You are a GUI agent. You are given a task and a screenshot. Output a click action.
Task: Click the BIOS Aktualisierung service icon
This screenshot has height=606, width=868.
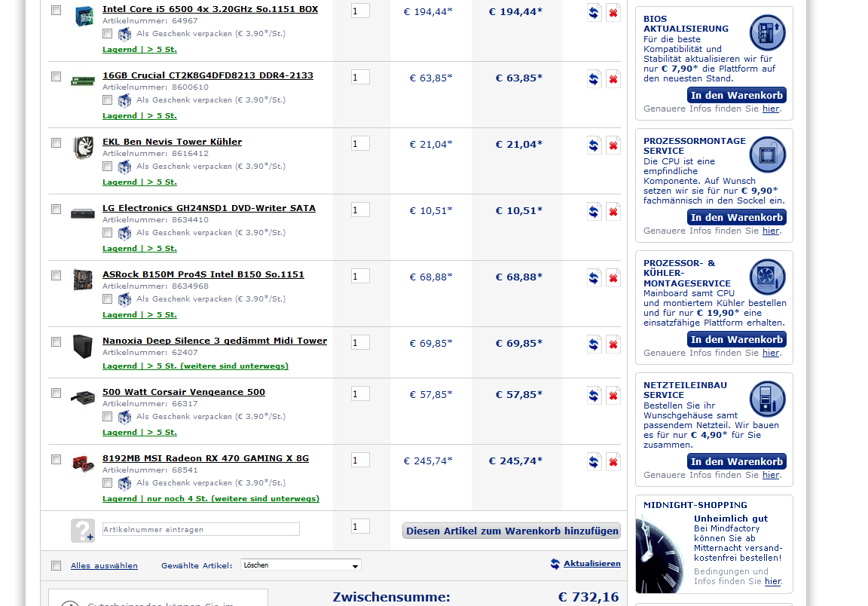(767, 32)
